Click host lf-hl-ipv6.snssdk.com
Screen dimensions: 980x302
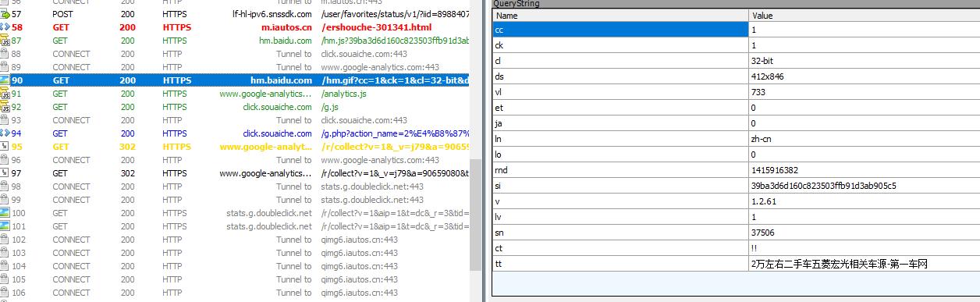272,14
